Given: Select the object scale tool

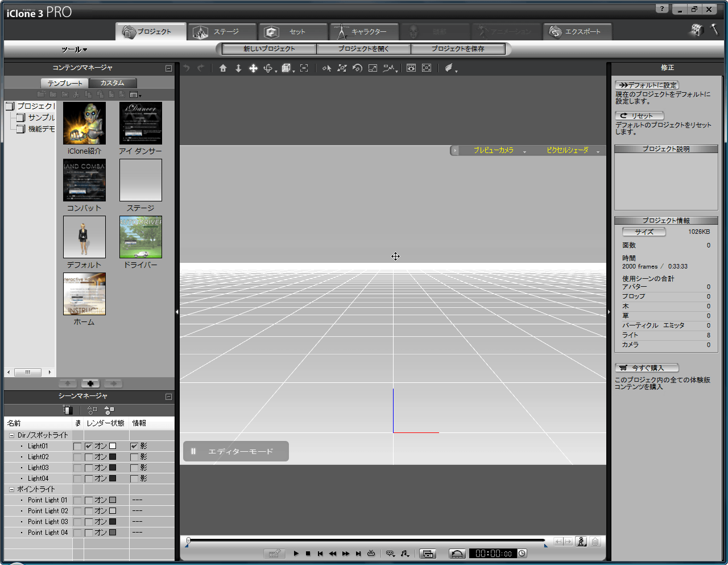Looking at the screenshot, I should [373, 68].
